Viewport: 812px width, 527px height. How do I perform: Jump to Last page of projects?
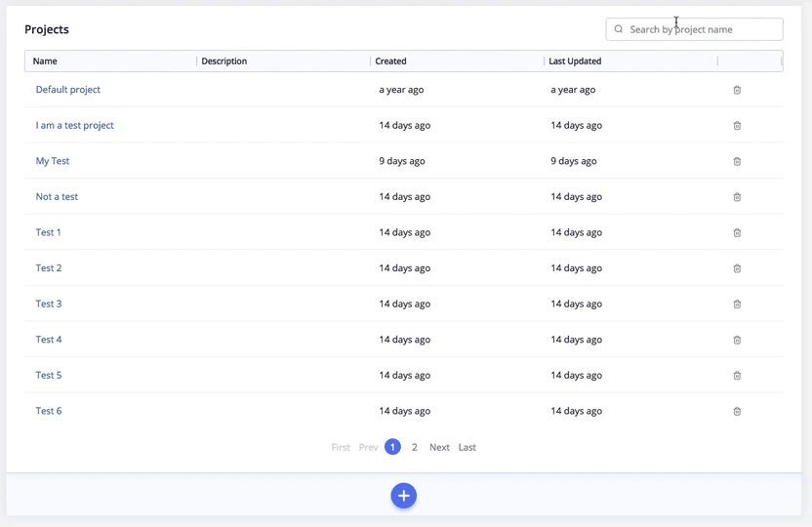coord(467,447)
